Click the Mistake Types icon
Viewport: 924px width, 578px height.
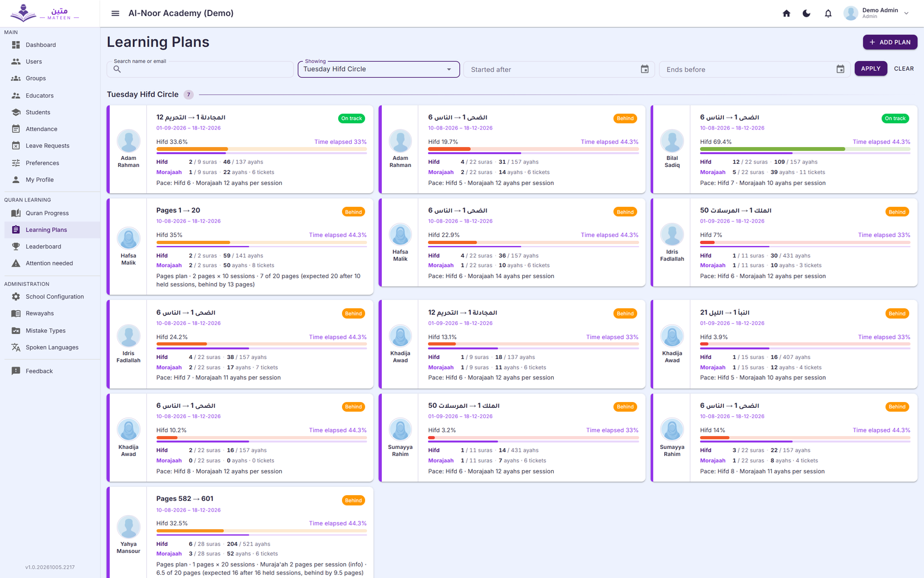pos(16,331)
